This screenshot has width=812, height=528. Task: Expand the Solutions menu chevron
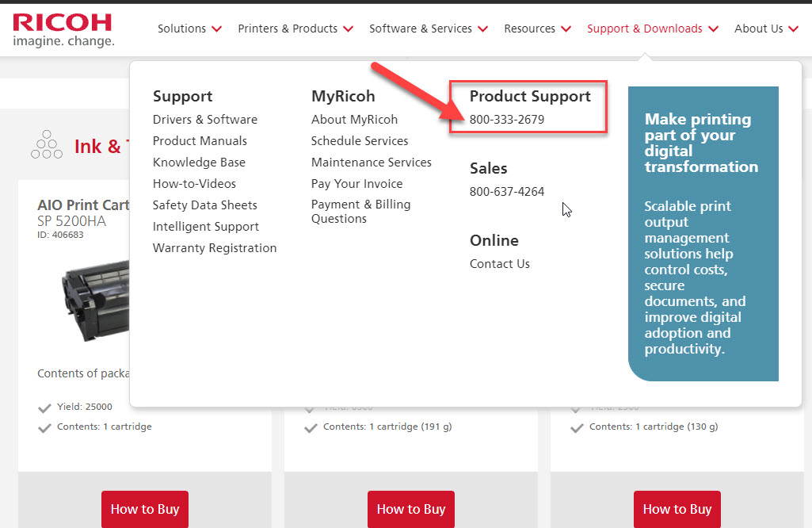point(217,29)
